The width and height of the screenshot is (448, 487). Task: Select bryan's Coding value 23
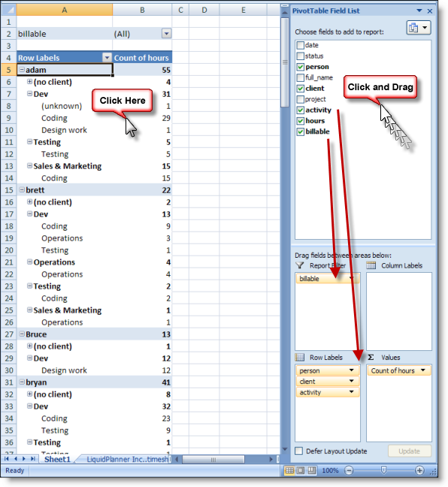tap(142, 419)
